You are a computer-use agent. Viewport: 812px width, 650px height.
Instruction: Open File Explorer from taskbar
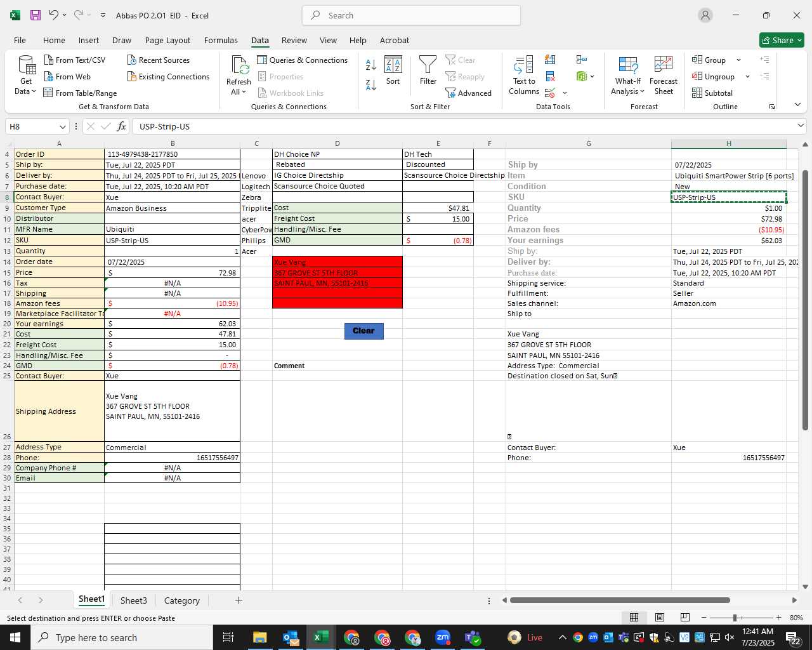260,637
